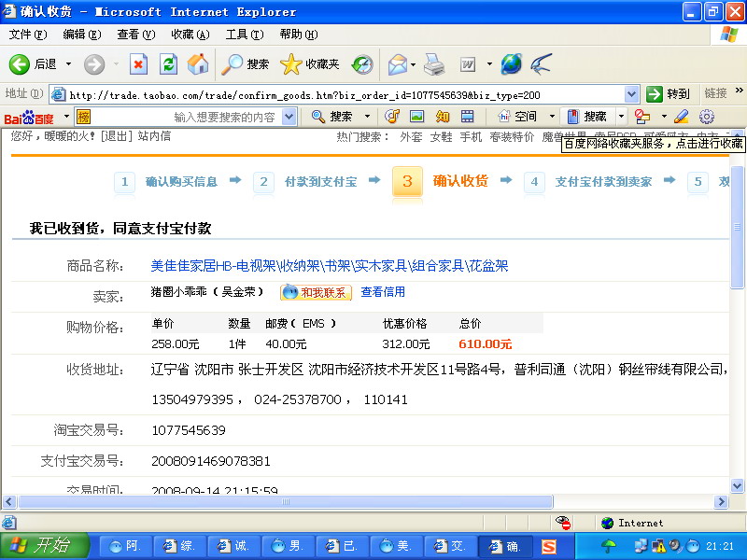Open the 查看信用 link
The height and width of the screenshot is (560, 747).
click(383, 292)
